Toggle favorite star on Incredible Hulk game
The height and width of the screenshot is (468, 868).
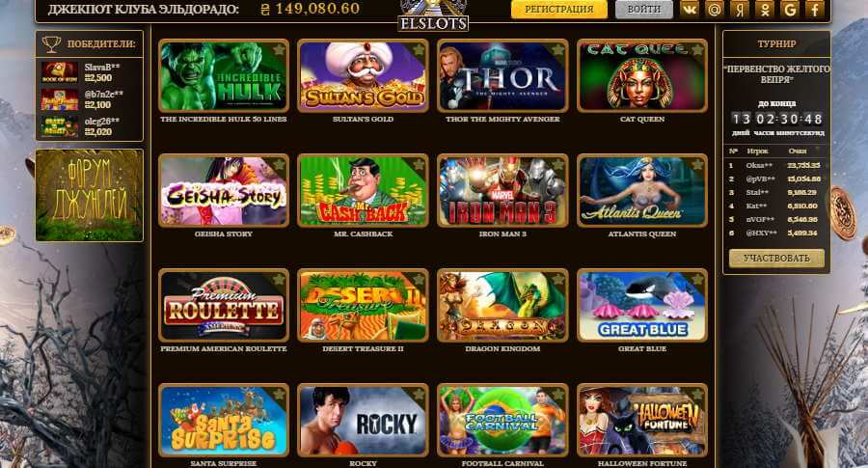coord(279,50)
